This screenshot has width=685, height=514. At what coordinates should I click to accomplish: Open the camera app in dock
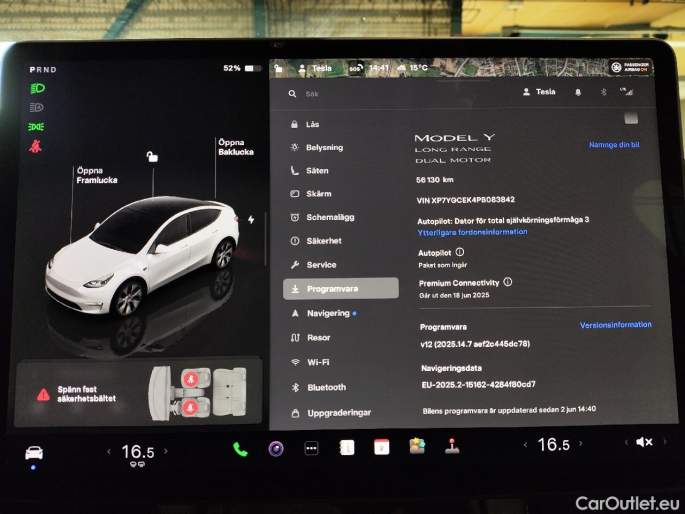(x=276, y=448)
